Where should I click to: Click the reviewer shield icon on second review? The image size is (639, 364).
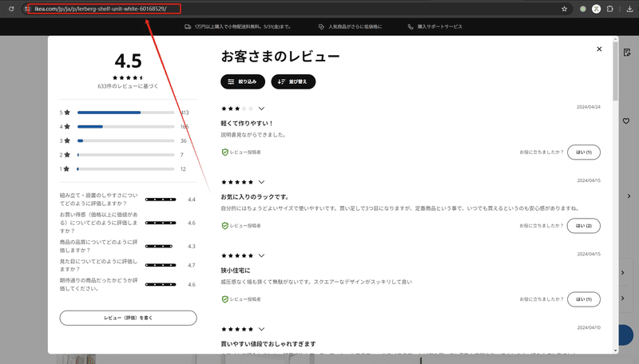click(x=224, y=226)
